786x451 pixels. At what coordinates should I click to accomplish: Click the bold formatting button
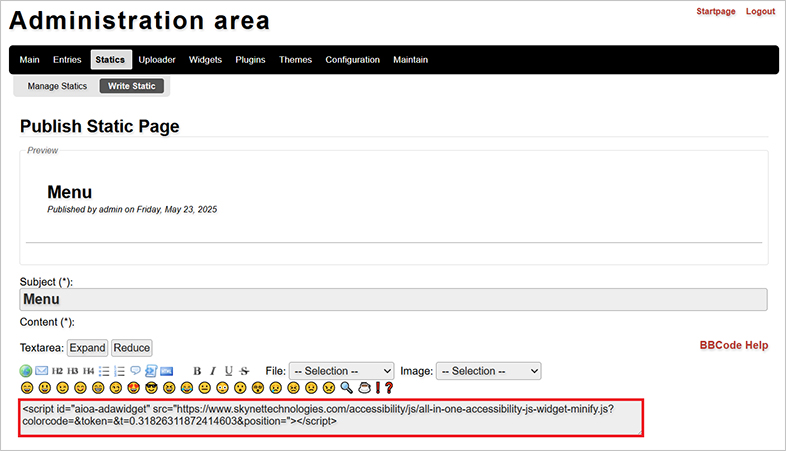pyautogui.click(x=197, y=371)
